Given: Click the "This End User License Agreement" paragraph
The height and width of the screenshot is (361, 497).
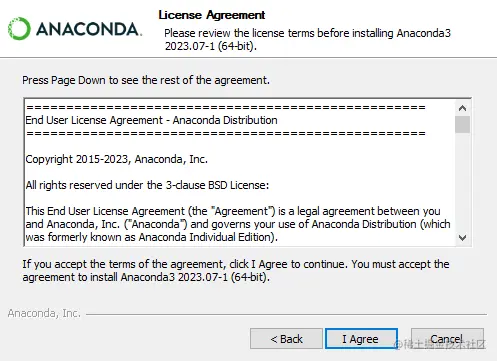Looking at the screenshot, I should pyautogui.click(x=238, y=224).
